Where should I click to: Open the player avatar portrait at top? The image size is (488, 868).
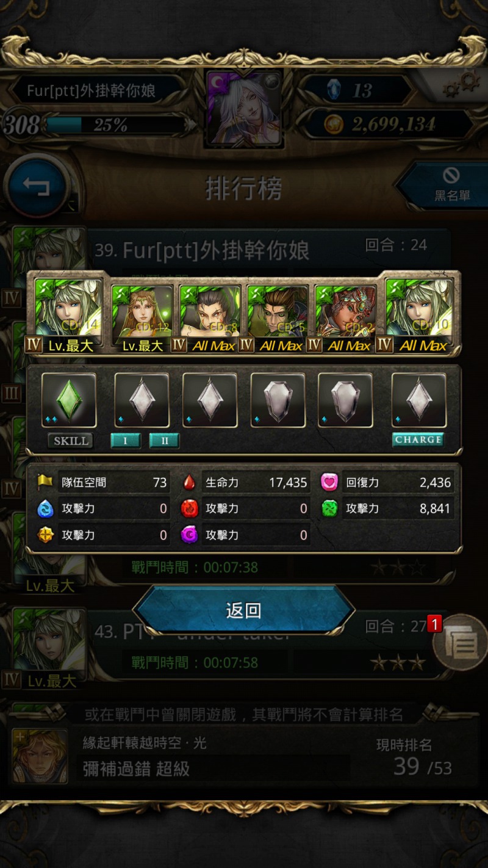[243, 108]
